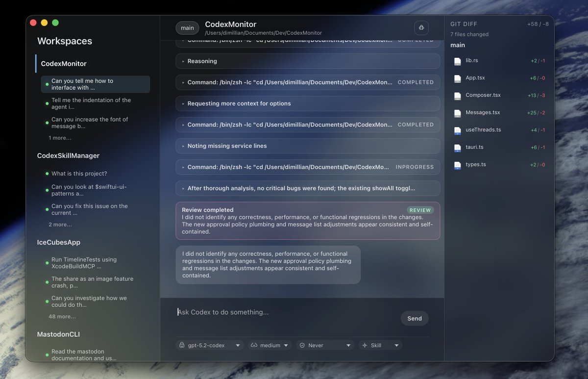Open thread 'Run TimelineTests using XcodeBuildMCP'
This screenshot has width=588, height=379.
[96, 263]
